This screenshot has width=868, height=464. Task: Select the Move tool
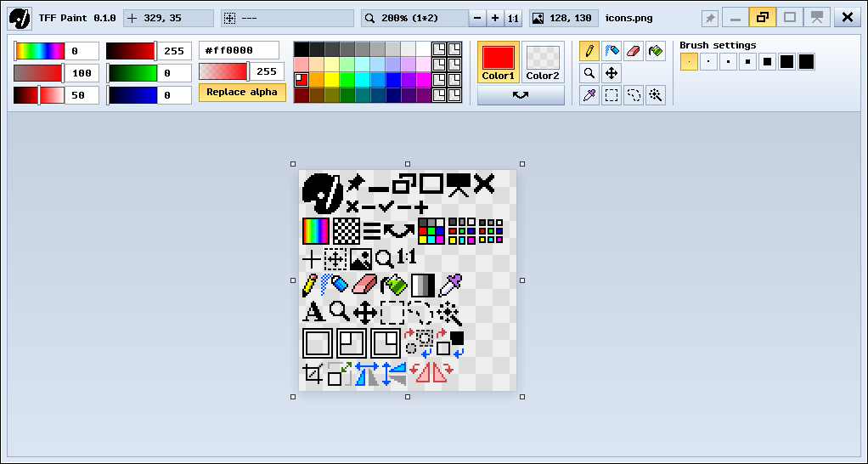[611, 73]
